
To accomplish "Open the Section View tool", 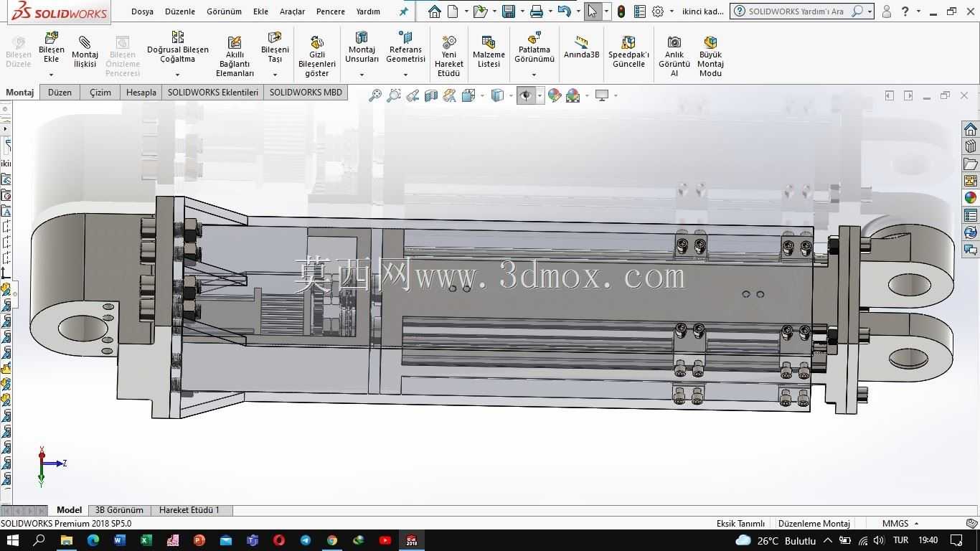I will (x=431, y=95).
